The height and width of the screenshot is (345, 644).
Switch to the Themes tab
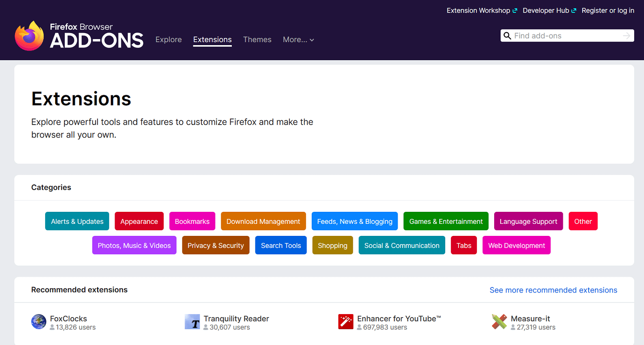point(257,40)
